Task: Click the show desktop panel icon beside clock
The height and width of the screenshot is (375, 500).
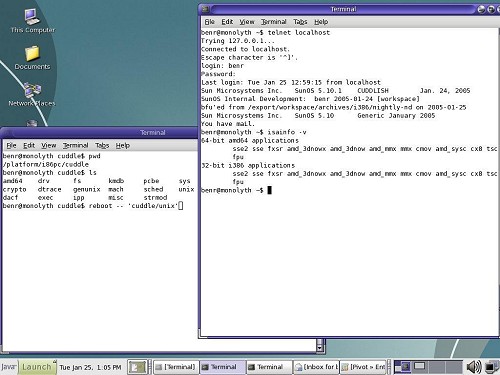Action: tap(137, 367)
